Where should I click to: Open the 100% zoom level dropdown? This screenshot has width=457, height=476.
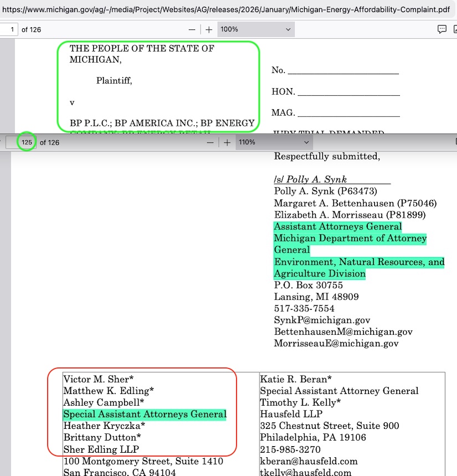tap(255, 29)
